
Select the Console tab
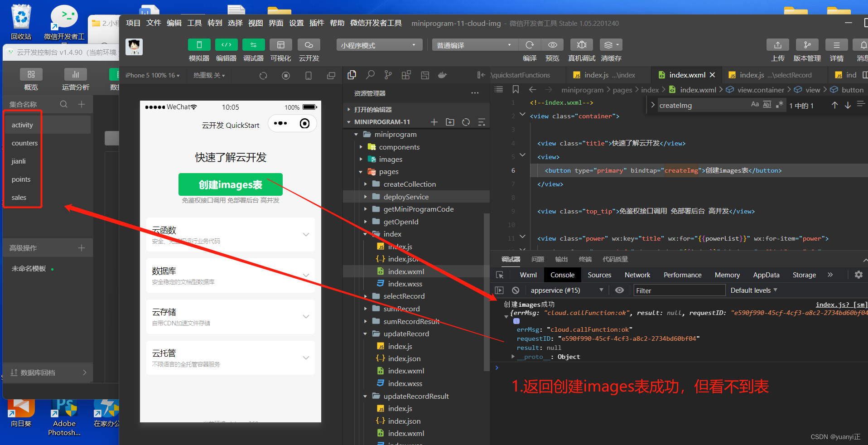point(562,275)
